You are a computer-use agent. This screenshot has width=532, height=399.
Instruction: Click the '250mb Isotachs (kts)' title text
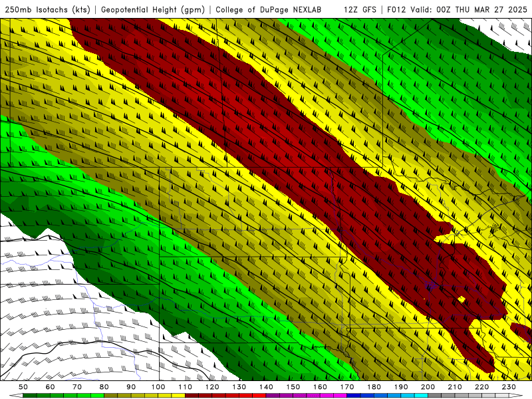click(x=47, y=9)
